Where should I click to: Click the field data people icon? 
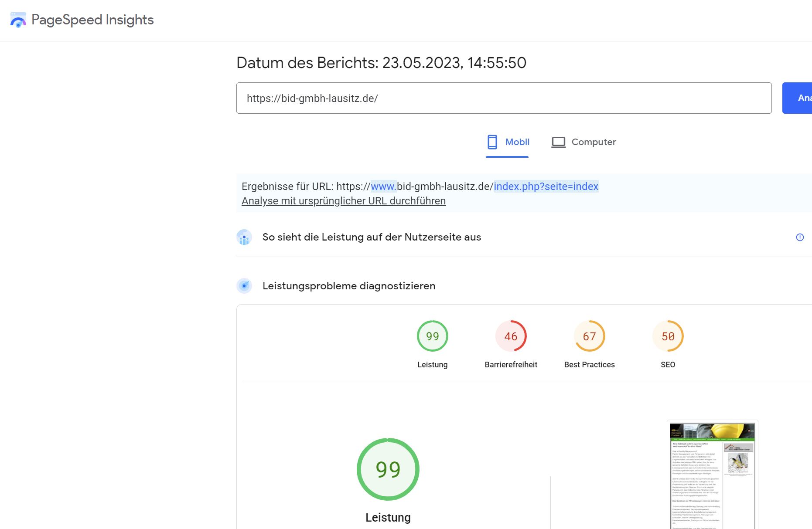244,237
